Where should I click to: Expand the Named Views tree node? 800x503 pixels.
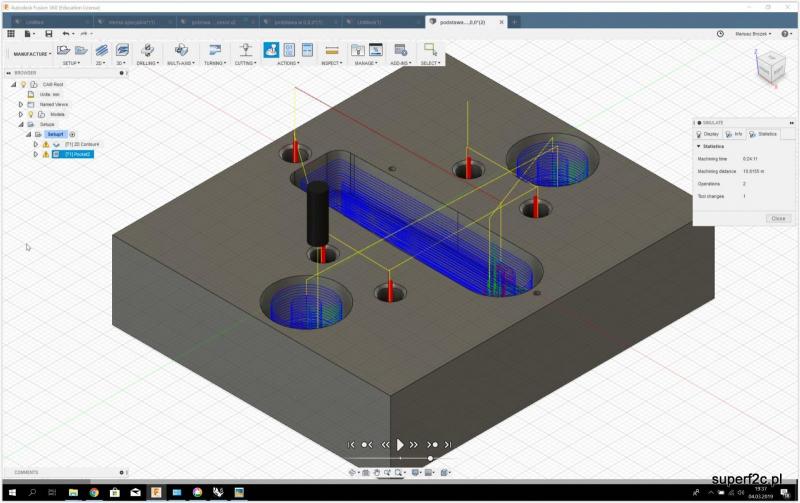[x=22, y=104]
